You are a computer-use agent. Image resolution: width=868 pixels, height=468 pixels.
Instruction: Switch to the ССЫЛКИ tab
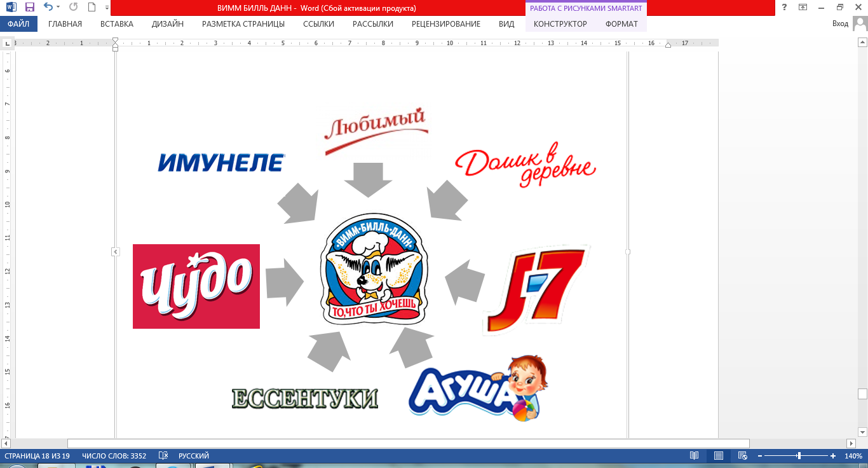(318, 24)
